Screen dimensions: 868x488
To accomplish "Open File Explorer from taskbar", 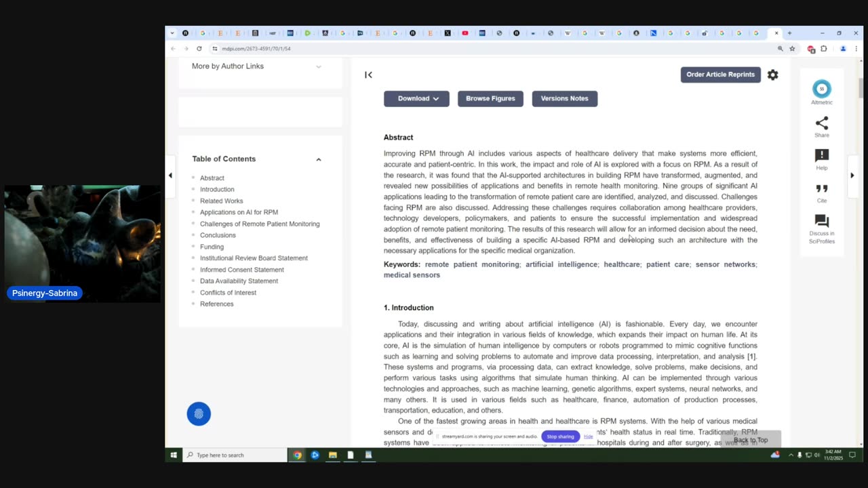I will 332,455.
